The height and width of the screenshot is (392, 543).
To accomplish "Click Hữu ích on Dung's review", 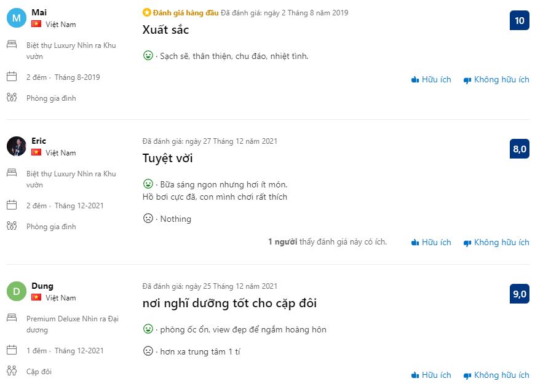I will click(x=431, y=375).
